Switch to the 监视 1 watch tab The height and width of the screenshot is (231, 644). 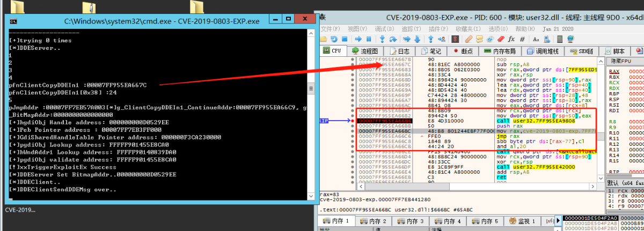pyautogui.click(x=522, y=221)
